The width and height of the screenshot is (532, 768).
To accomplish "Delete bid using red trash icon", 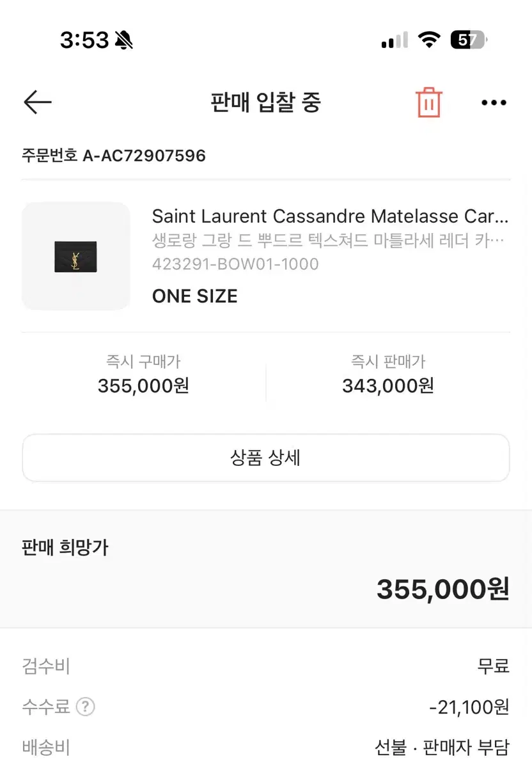I will (429, 102).
